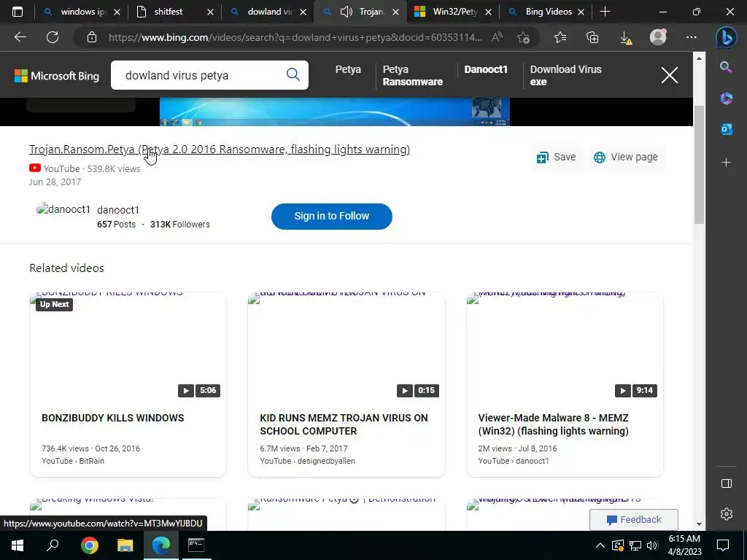Show hidden tray icons chevron

pos(600,545)
